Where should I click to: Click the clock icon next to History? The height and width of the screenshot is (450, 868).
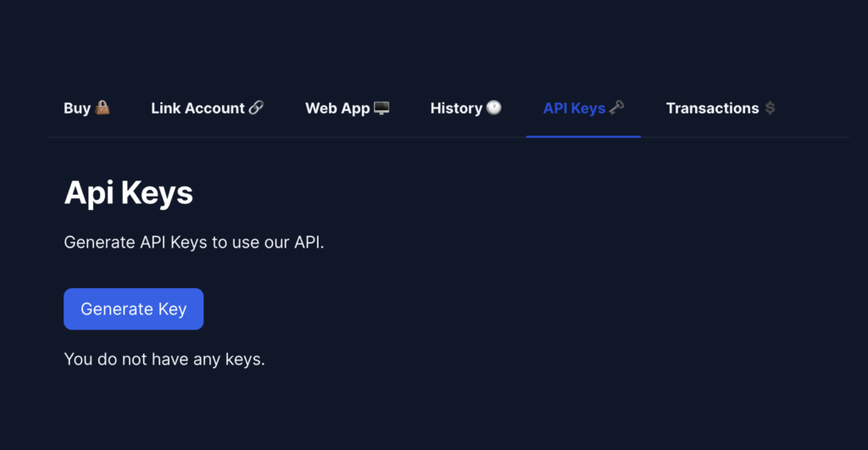494,108
